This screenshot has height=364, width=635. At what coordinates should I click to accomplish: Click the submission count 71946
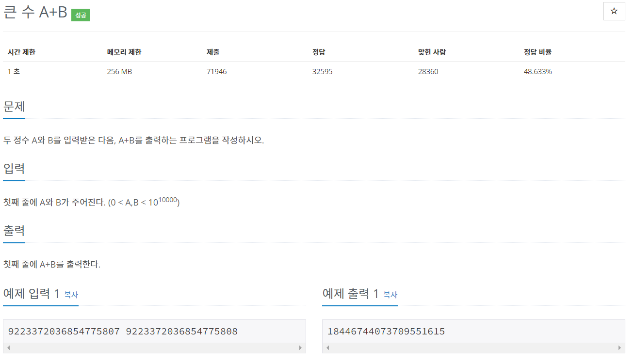click(x=216, y=72)
